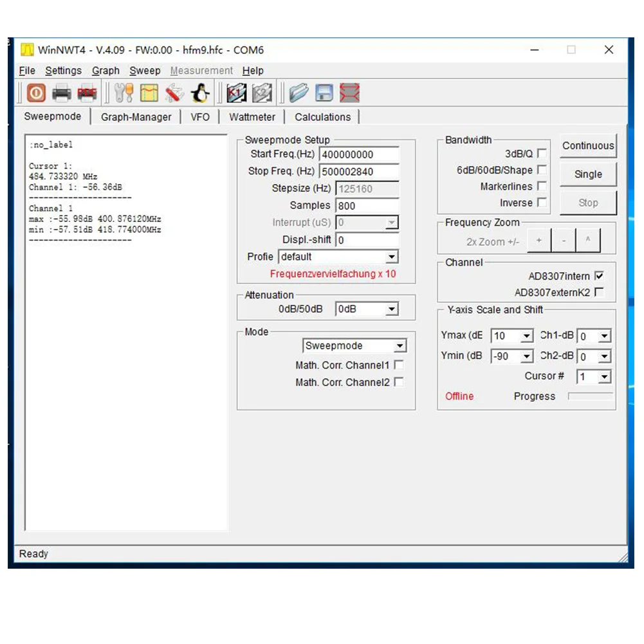Click the Stop Freq. (Hz) field
The width and height of the screenshot is (644, 644).
click(x=359, y=171)
